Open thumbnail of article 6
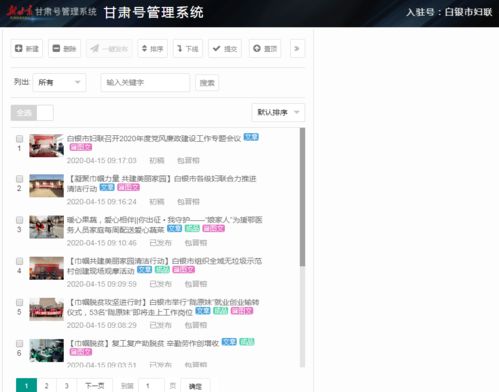Screen dimensions: 499x392 (46, 350)
